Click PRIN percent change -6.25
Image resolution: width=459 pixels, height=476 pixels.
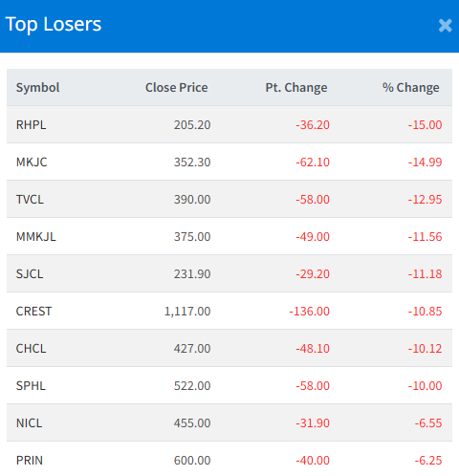point(428,461)
